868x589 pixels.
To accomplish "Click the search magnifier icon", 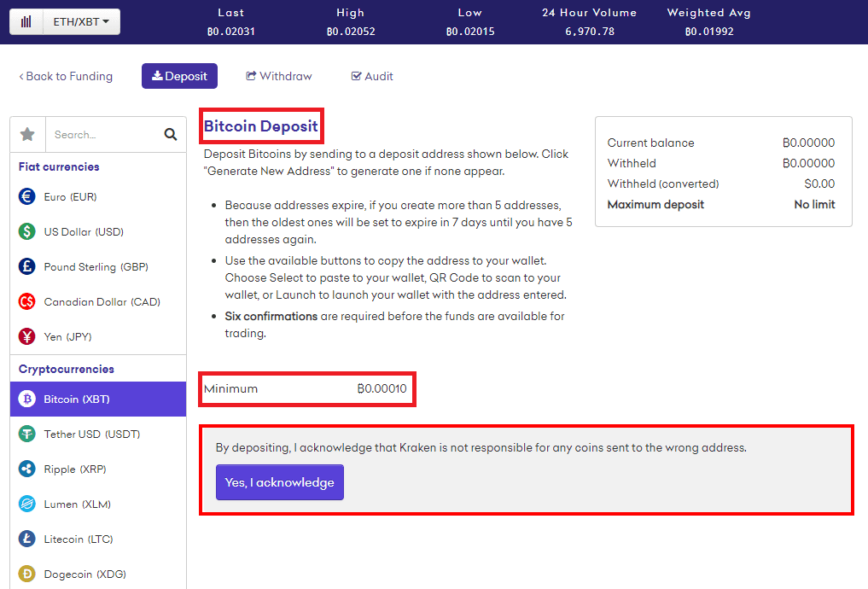I will tap(171, 134).
